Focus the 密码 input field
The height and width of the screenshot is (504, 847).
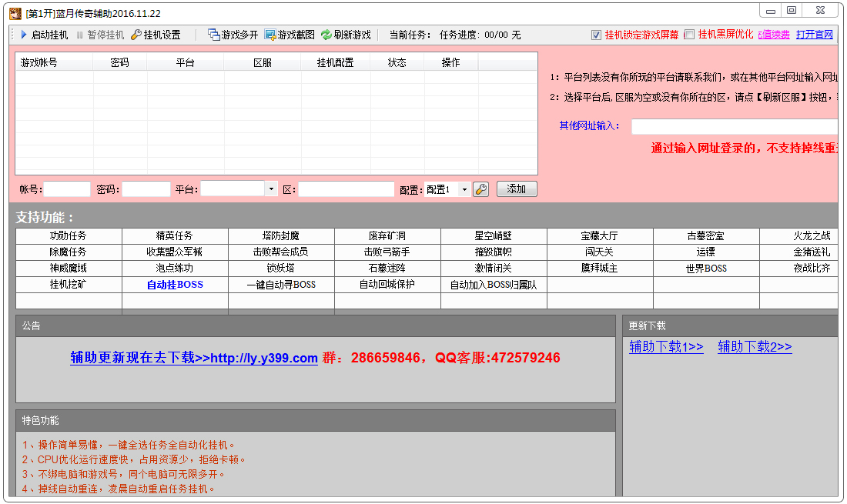146,189
